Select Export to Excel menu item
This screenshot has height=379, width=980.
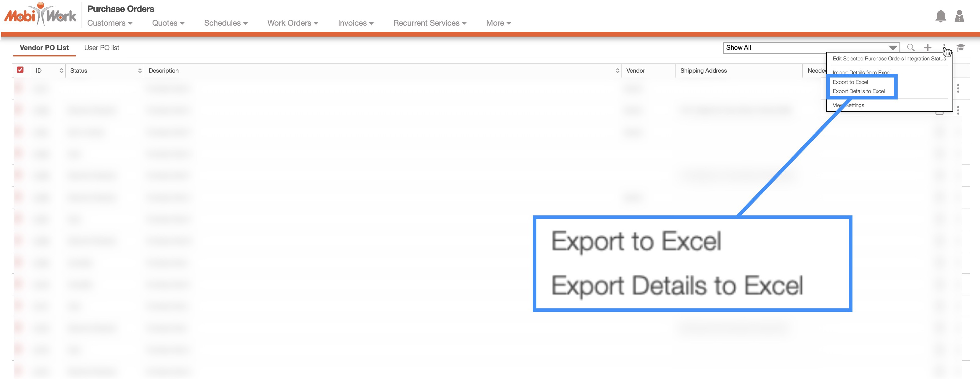click(x=850, y=82)
